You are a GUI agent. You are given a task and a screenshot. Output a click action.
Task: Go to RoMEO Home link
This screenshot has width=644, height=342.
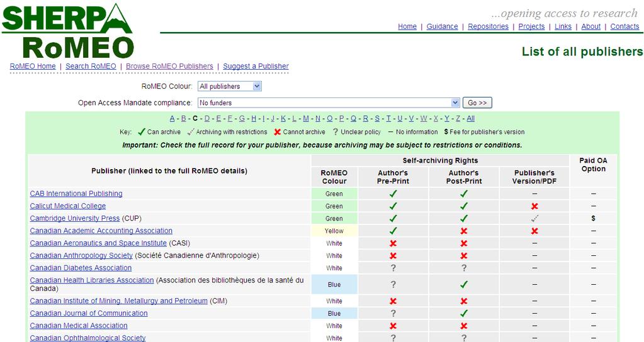tap(33, 66)
